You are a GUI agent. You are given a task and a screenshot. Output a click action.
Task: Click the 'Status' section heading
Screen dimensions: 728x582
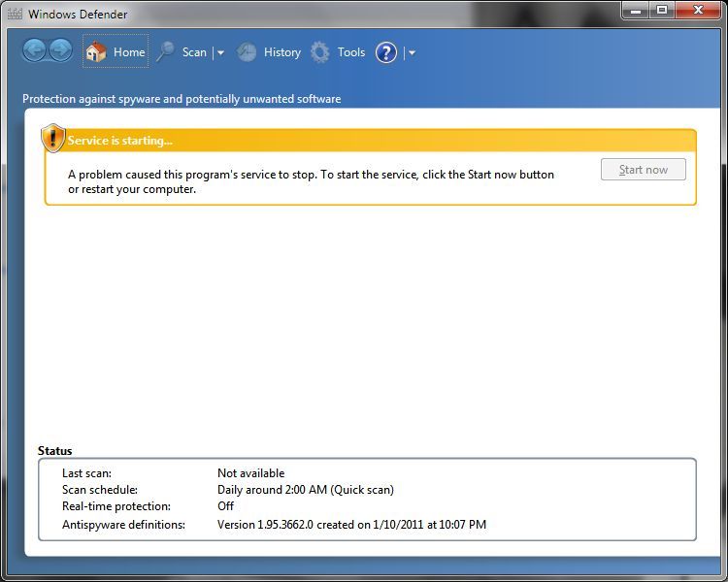tap(54, 451)
